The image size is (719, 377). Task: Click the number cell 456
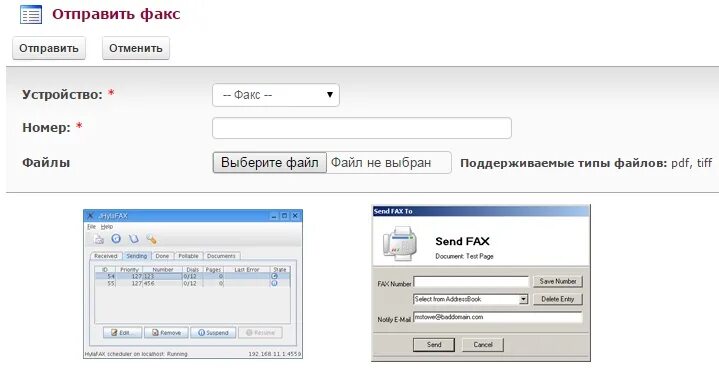pyautogui.click(x=163, y=283)
